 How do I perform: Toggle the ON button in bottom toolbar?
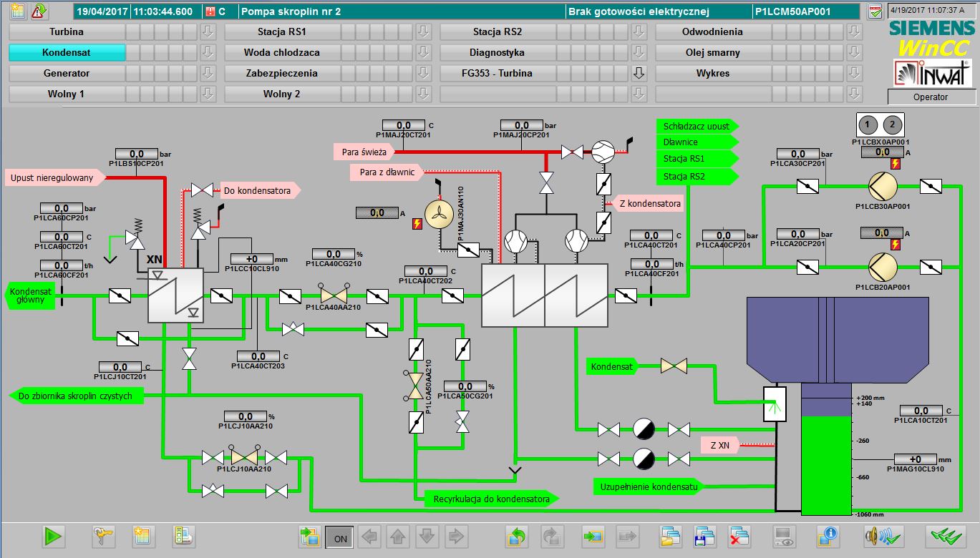[340, 537]
